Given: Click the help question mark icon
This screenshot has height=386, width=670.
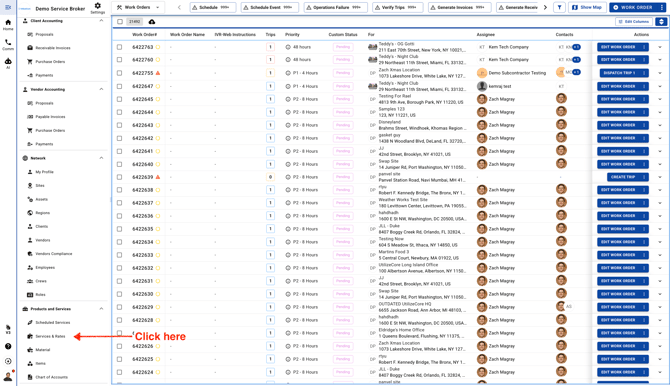Looking at the screenshot, I should [x=8, y=346].
